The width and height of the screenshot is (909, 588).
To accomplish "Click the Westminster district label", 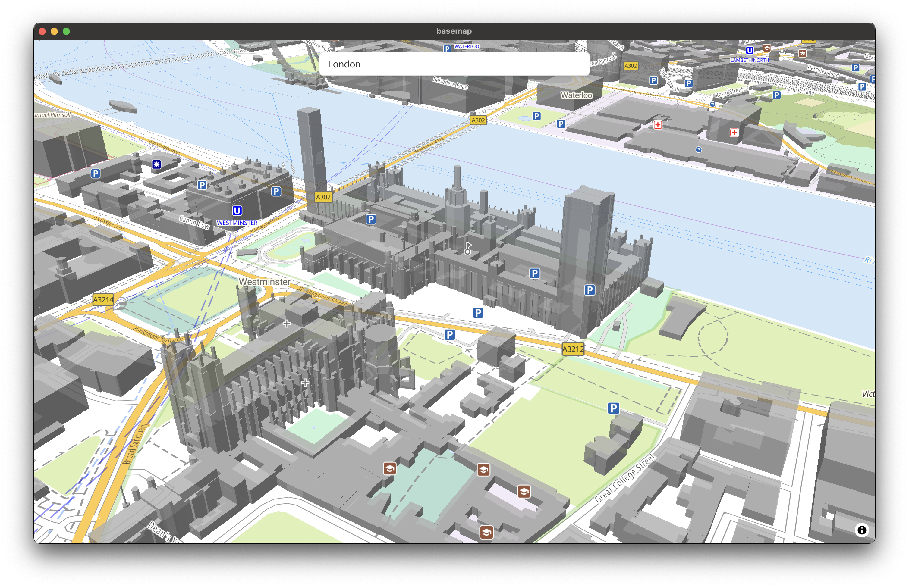I will pyautogui.click(x=264, y=282).
